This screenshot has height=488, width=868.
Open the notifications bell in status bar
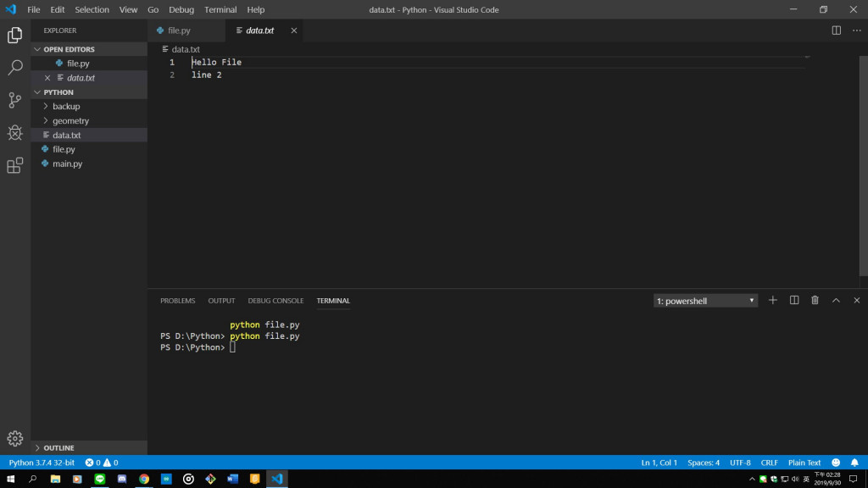(854, 463)
